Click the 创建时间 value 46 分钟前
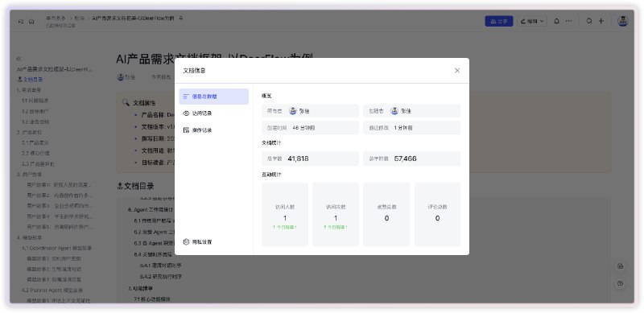Screen dimensions: 644x313 pyautogui.click(x=304, y=128)
